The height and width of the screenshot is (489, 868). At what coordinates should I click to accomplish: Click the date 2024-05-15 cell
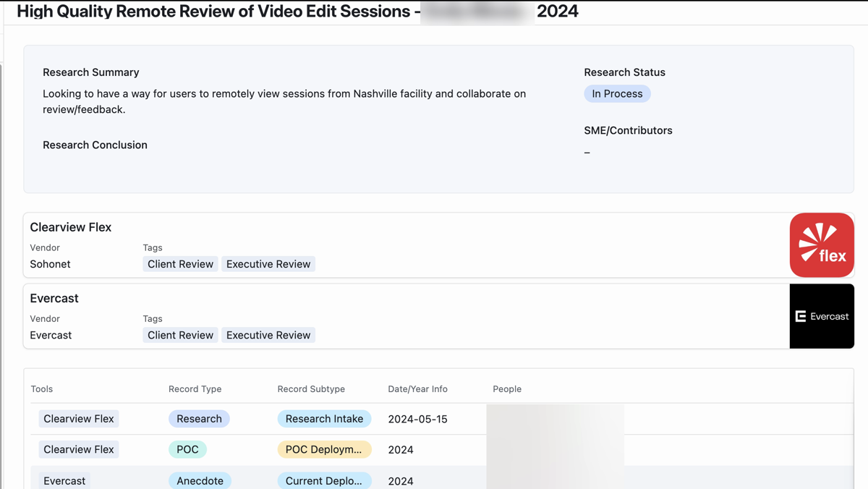tap(417, 419)
